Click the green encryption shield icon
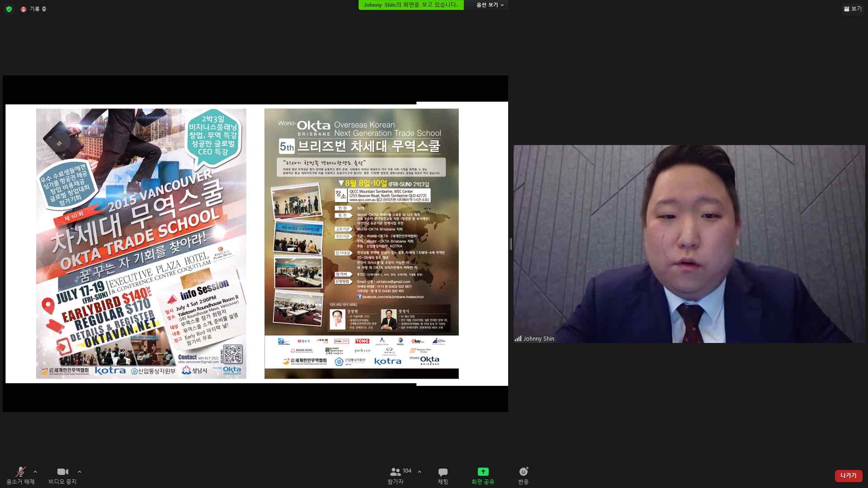868x488 pixels. point(9,9)
